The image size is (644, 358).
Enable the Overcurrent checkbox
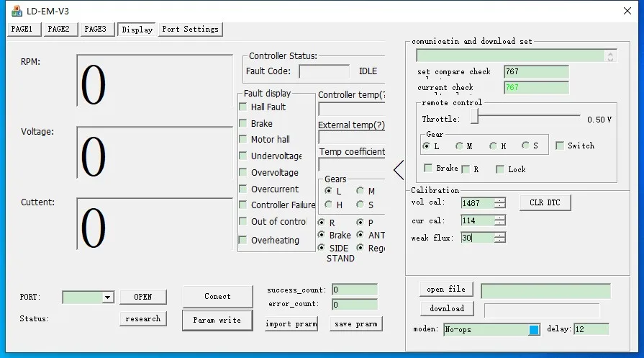click(x=242, y=189)
